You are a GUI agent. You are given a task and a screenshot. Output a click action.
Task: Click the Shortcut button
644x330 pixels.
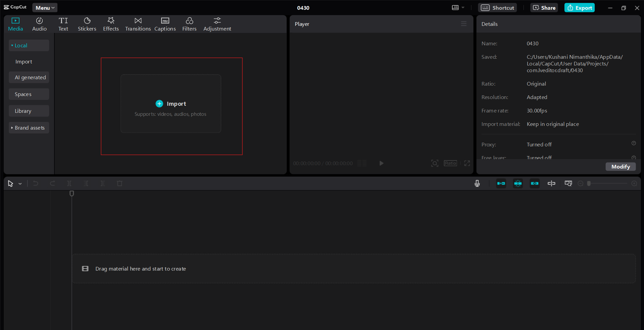point(498,8)
